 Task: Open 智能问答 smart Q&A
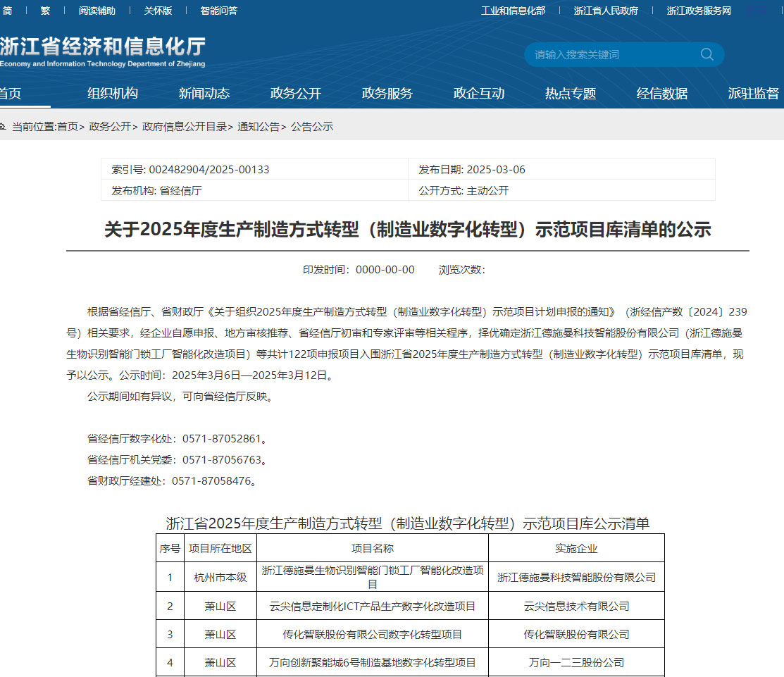click(x=219, y=11)
